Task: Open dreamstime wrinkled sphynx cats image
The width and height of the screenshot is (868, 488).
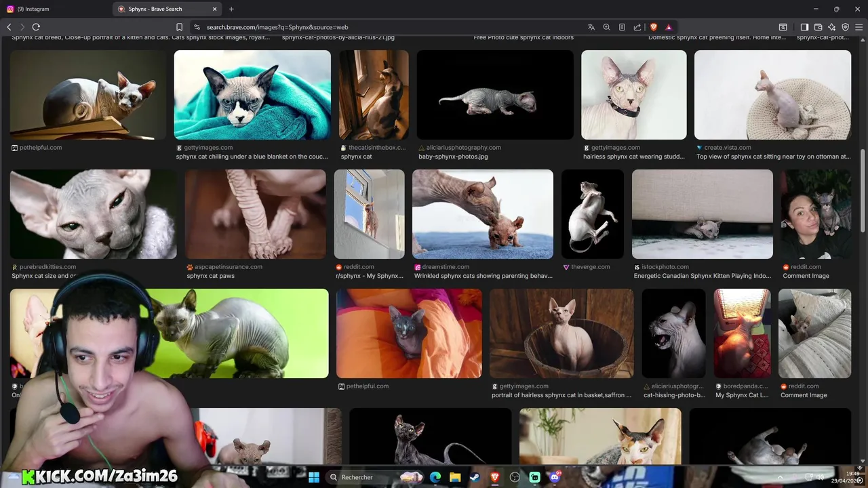Action: [483, 214]
